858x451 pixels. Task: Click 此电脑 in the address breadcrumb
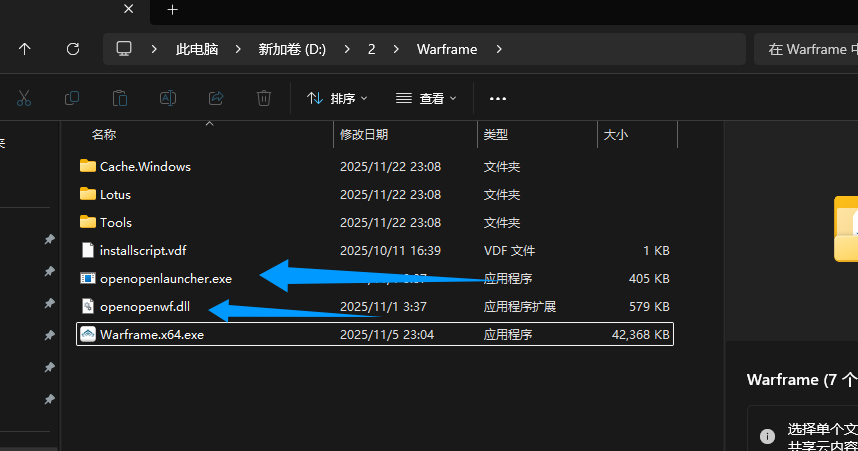tap(197, 49)
